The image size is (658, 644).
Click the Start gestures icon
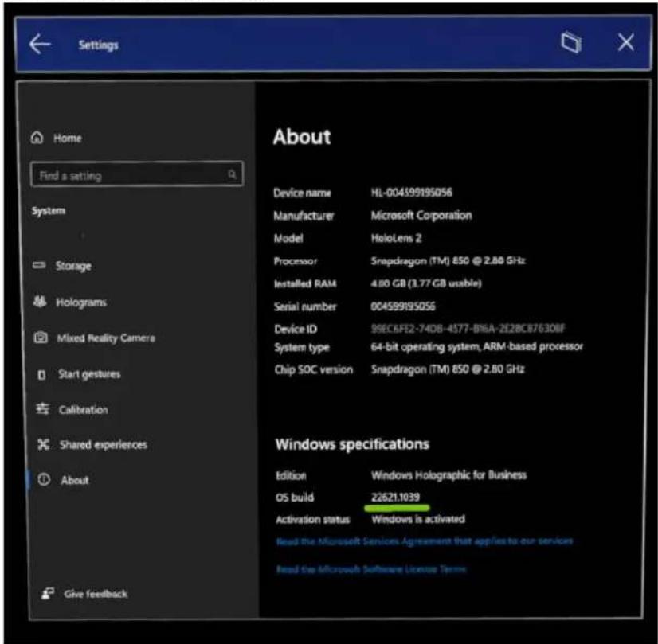pyautogui.click(x=41, y=374)
